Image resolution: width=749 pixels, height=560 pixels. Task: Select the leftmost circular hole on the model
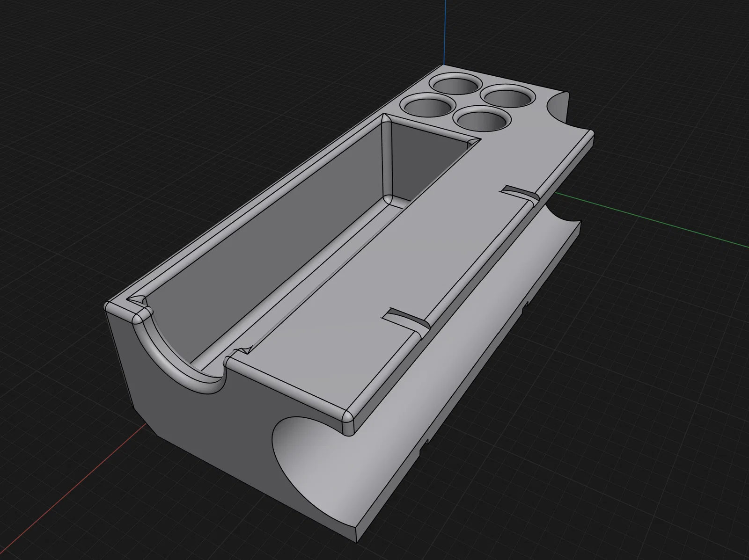coord(427,105)
